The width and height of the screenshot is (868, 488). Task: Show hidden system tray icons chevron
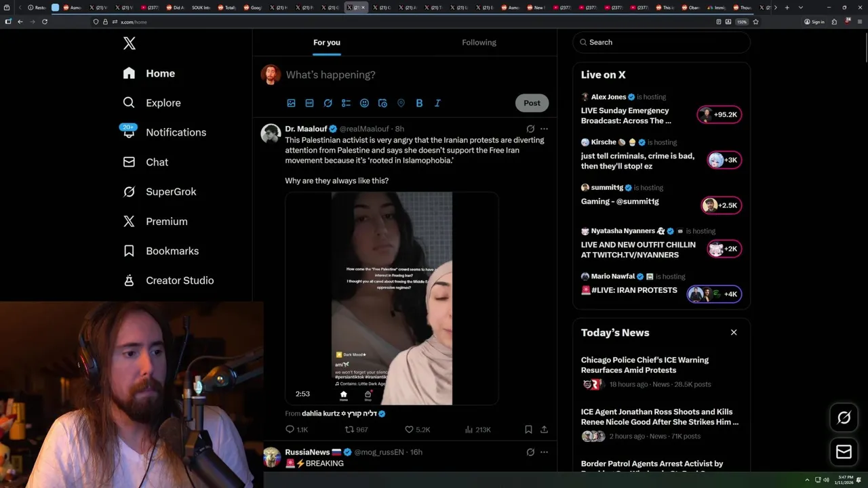click(x=807, y=480)
